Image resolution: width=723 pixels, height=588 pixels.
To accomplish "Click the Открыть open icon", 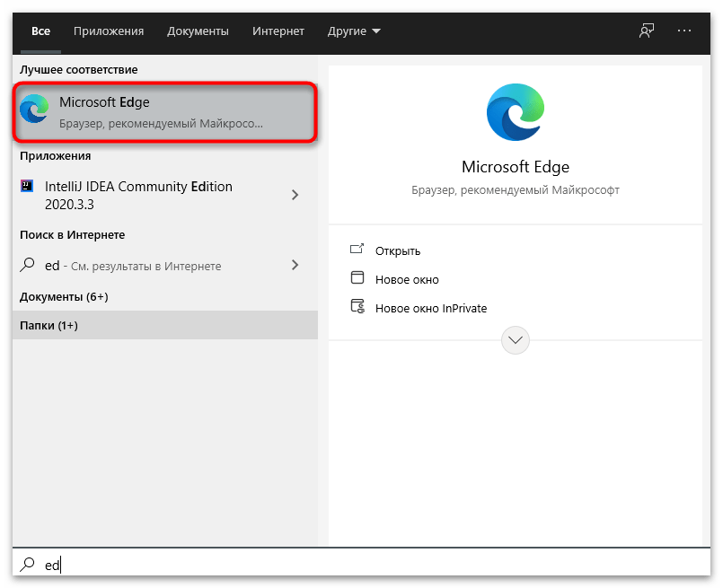I will (x=357, y=250).
